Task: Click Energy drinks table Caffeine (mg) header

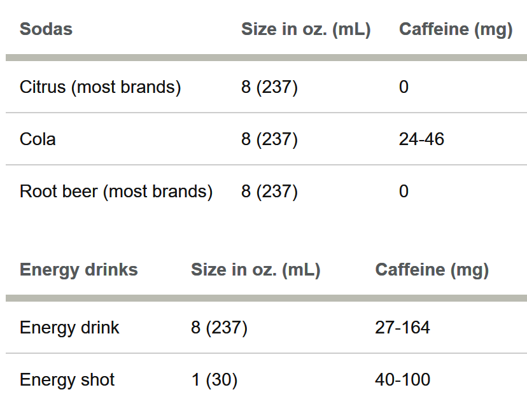Action: click(x=432, y=270)
